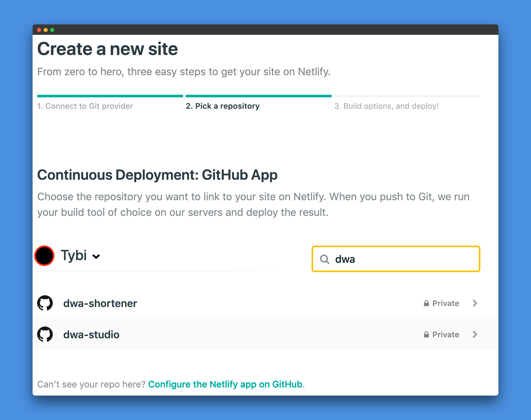Click the GitHub icon beside dwa-studio
This screenshot has height=420, width=531.
tap(45, 334)
